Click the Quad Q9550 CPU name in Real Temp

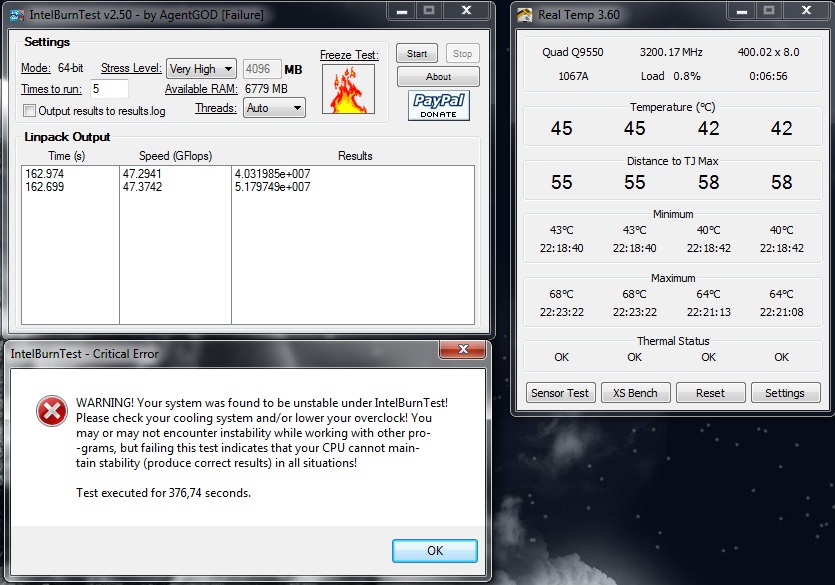[x=573, y=52]
